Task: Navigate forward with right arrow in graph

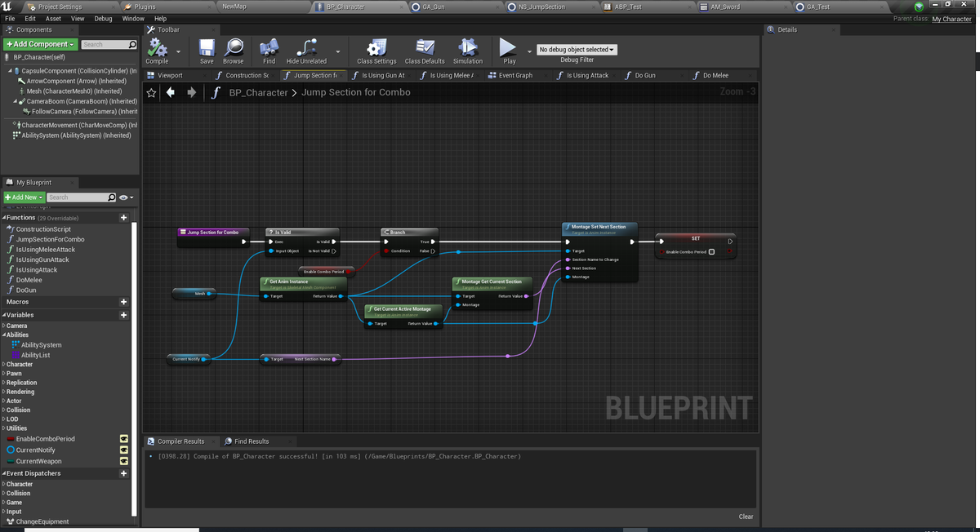Action: [191, 92]
